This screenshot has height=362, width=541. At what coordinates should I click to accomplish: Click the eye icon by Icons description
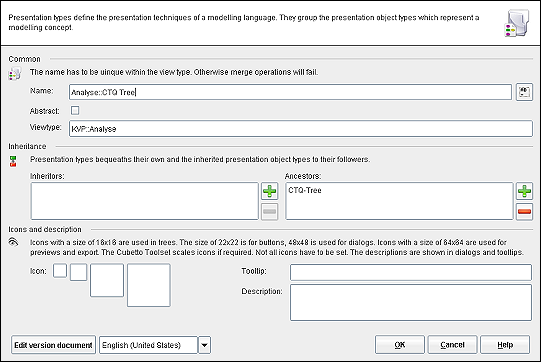(x=13, y=242)
